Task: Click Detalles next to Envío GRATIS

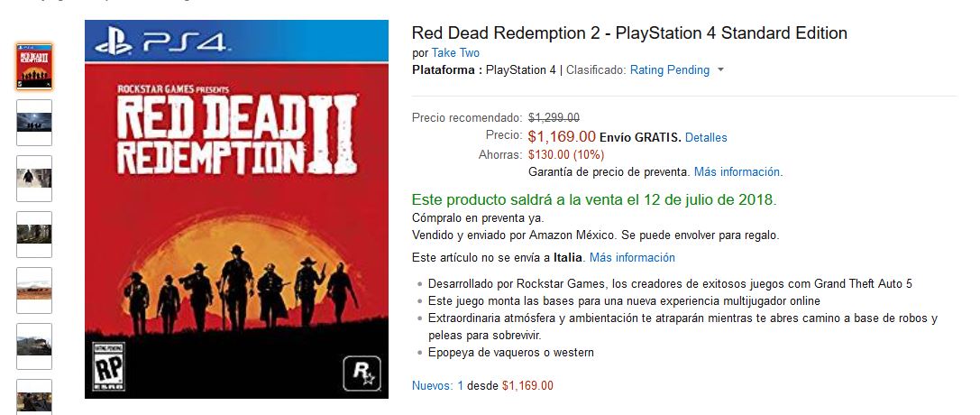Action: pos(706,137)
